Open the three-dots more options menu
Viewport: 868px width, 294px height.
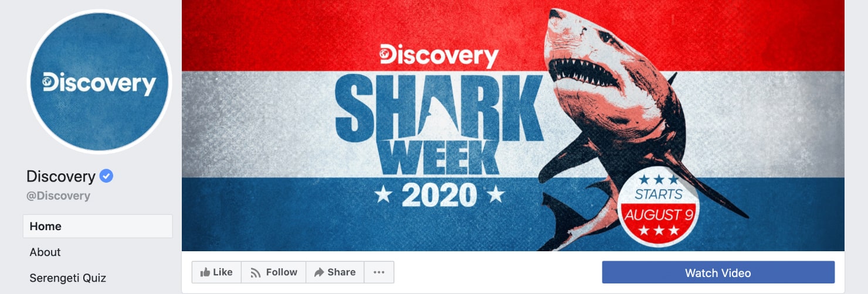pyautogui.click(x=379, y=272)
